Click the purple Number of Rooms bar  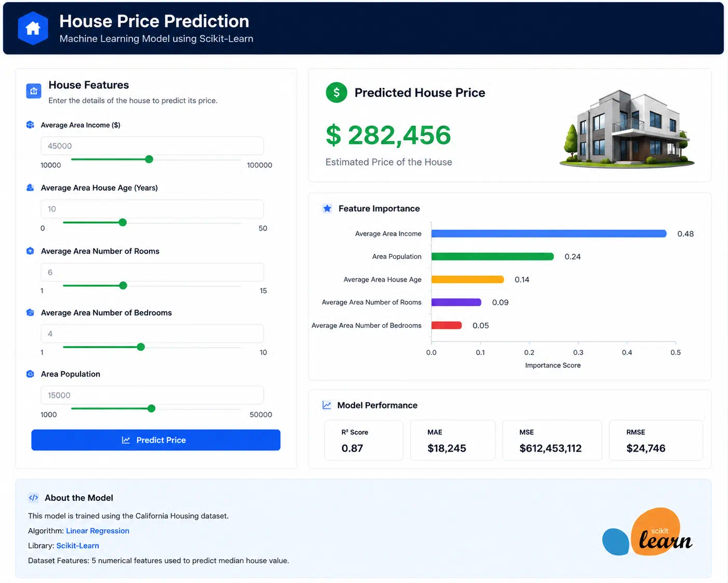(456, 302)
